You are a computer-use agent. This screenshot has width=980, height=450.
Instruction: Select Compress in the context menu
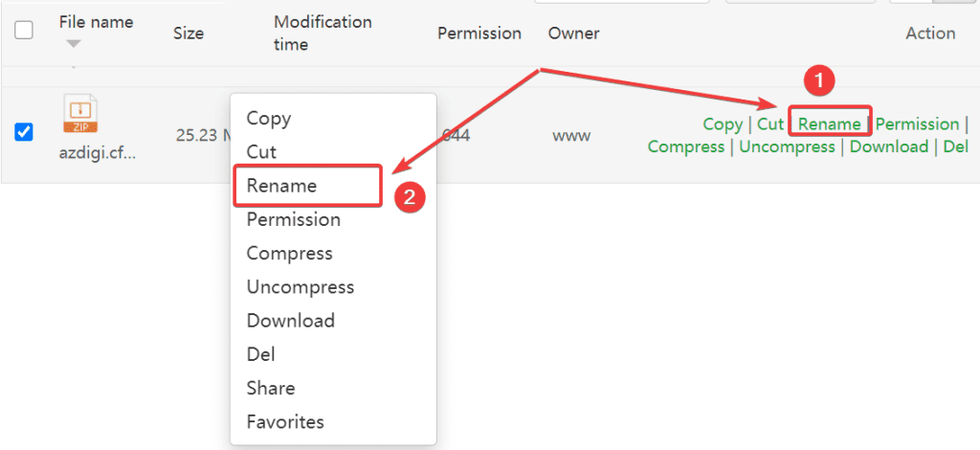(289, 253)
